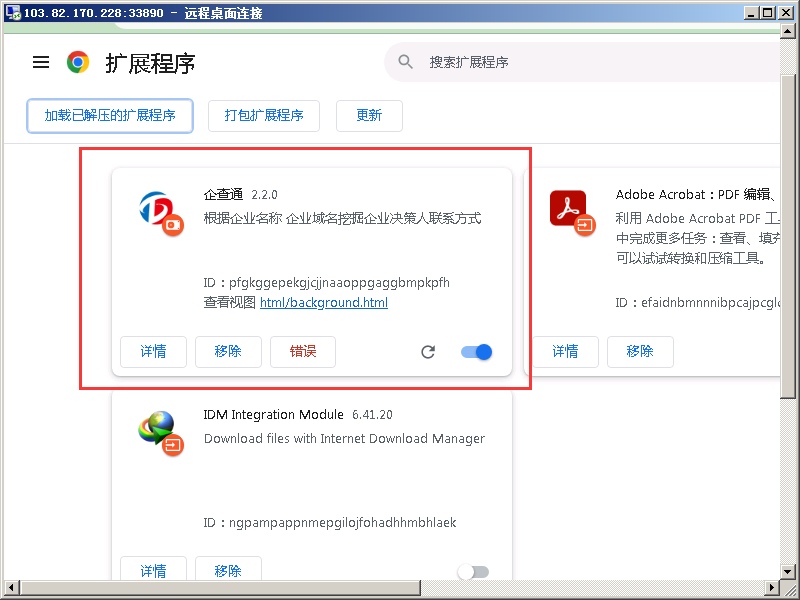
Task: Click the remote desktop title bar icon
Action: pos(13,12)
